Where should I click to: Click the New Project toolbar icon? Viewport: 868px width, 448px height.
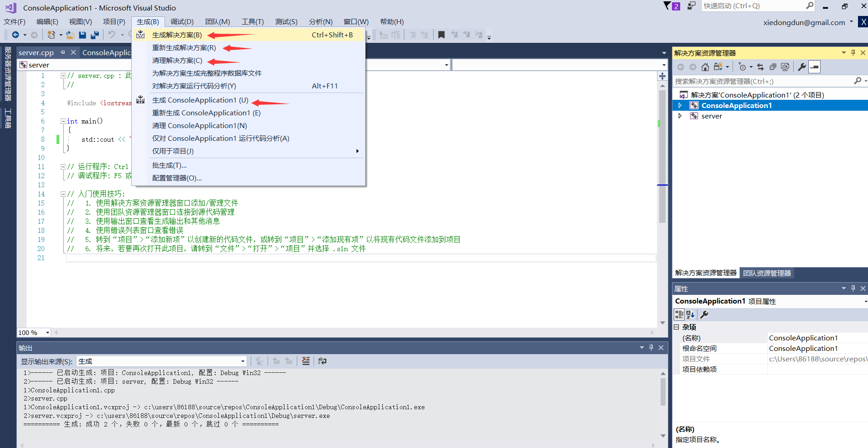[51, 35]
